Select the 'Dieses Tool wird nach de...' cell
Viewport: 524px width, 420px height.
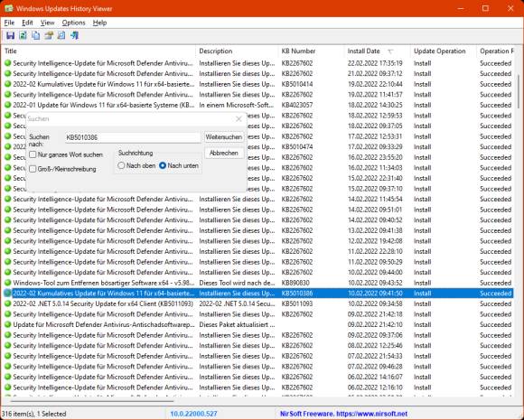pos(237,283)
